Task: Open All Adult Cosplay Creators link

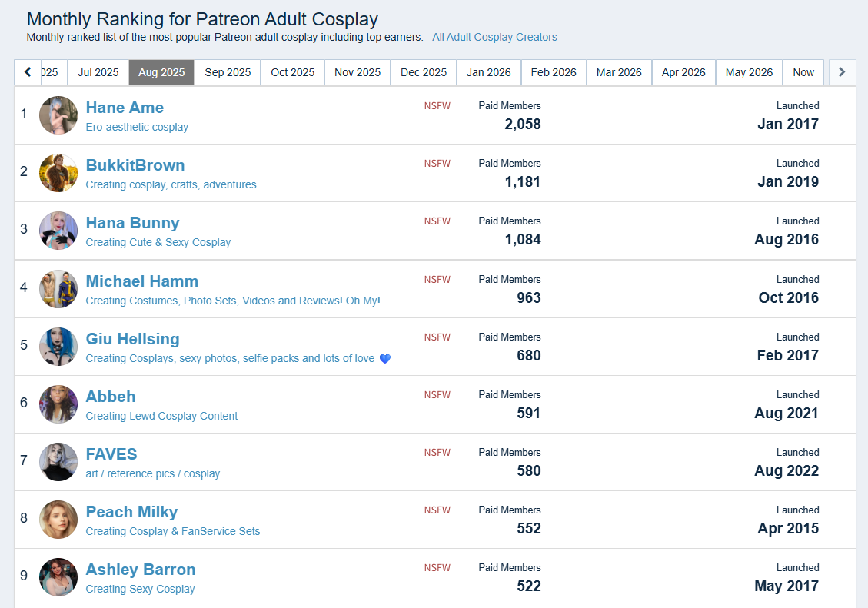Action: coord(494,37)
